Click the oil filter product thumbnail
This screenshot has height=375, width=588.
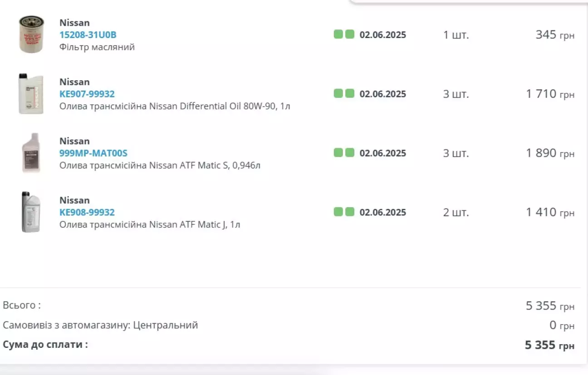tap(31, 34)
